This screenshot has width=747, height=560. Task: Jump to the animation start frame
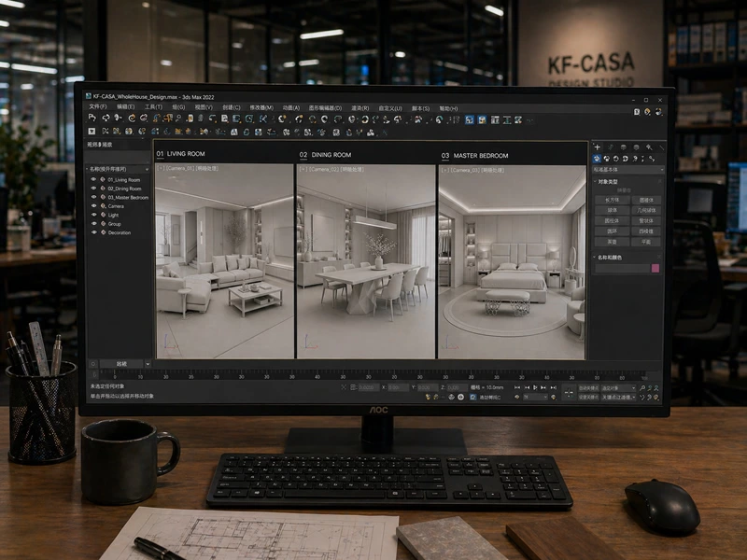pyautogui.click(x=517, y=387)
